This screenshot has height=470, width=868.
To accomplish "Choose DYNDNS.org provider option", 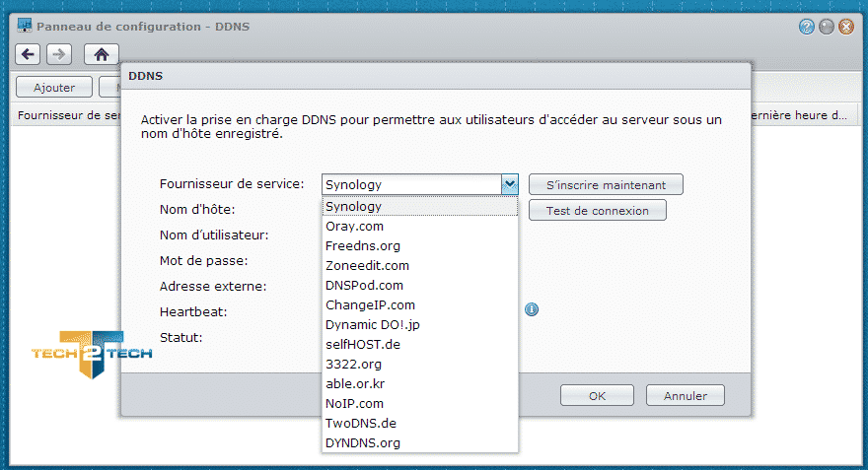I will tap(420, 443).
